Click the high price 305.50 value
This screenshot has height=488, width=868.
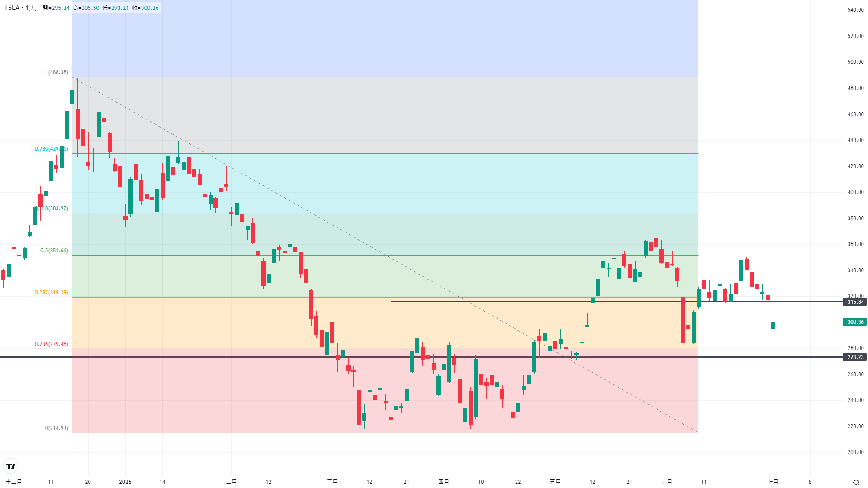click(x=90, y=8)
